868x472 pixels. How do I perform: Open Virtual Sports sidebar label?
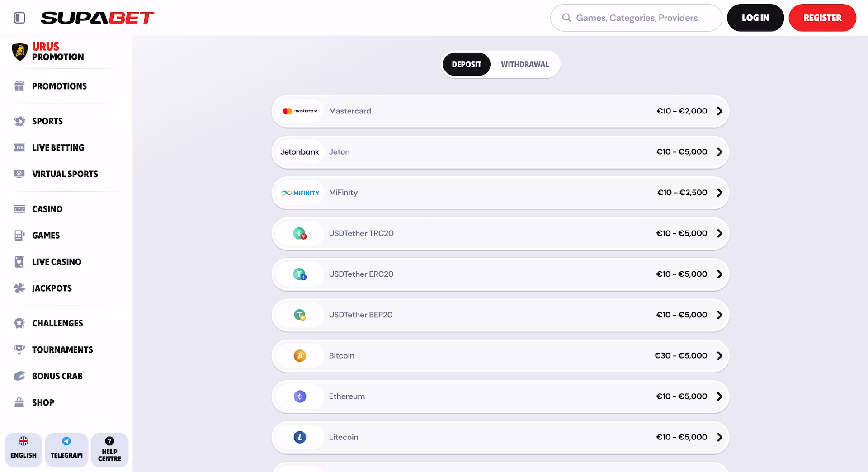[65, 174]
